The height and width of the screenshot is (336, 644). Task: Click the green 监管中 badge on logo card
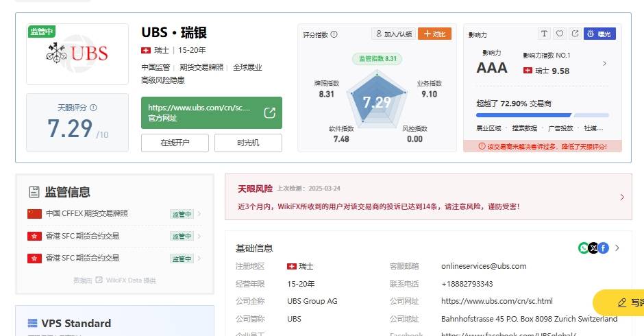(x=42, y=32)
